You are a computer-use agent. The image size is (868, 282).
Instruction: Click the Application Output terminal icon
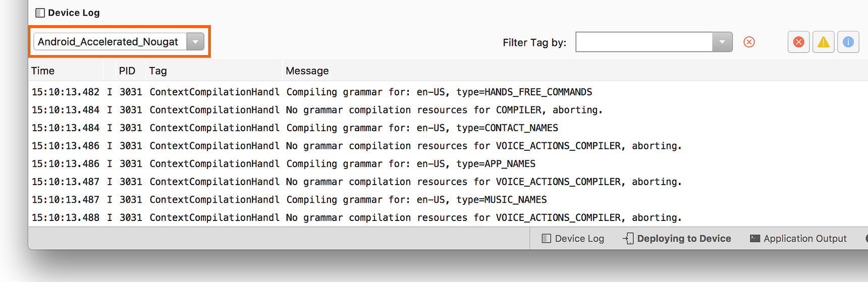pyautogui.click(x=755, y=239)
